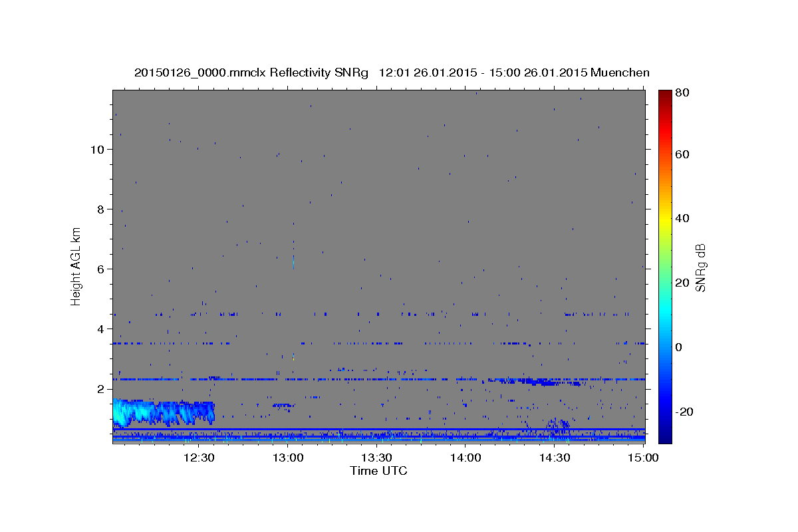Click the colorbar value 60
The height and width of the screenshot is (532, 798).
point(684,154)
